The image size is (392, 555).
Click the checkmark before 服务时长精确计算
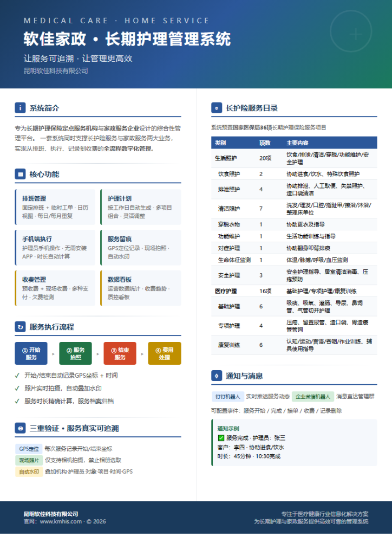click(17, 401)
